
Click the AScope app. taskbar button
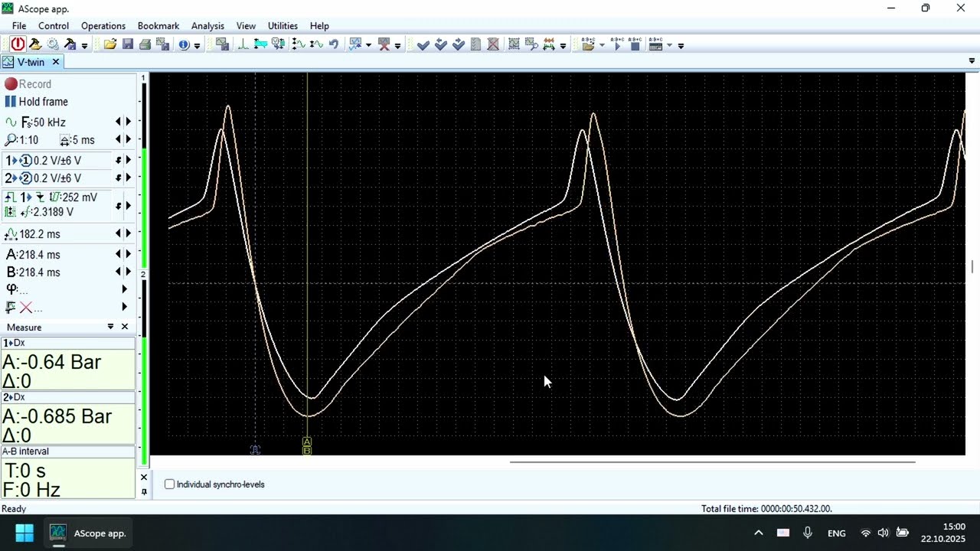coord(88,533)
